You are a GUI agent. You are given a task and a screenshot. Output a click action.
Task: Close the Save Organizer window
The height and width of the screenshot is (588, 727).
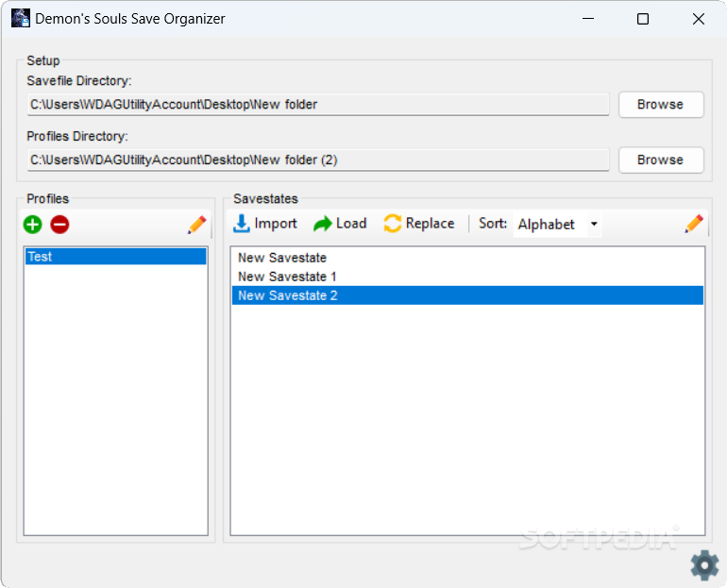coord(699,19)
